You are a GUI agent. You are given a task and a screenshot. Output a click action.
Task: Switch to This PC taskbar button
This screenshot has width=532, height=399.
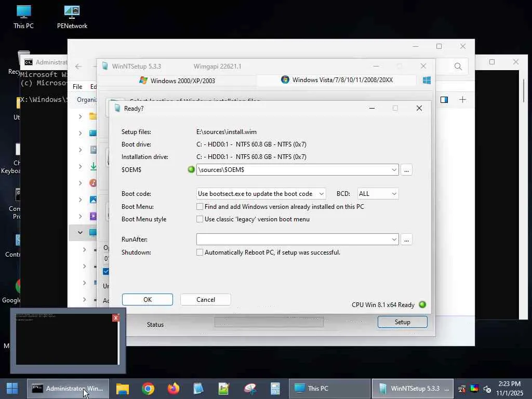tap(329, 389)
